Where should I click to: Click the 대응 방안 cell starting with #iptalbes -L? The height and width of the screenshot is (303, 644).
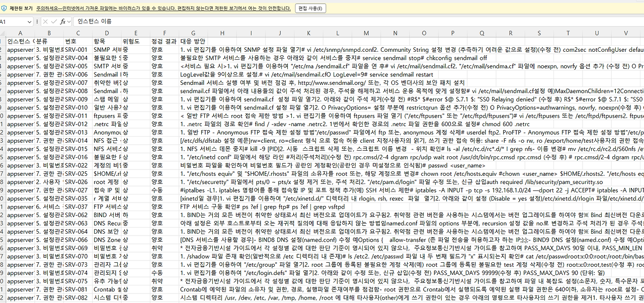(193, 190)
